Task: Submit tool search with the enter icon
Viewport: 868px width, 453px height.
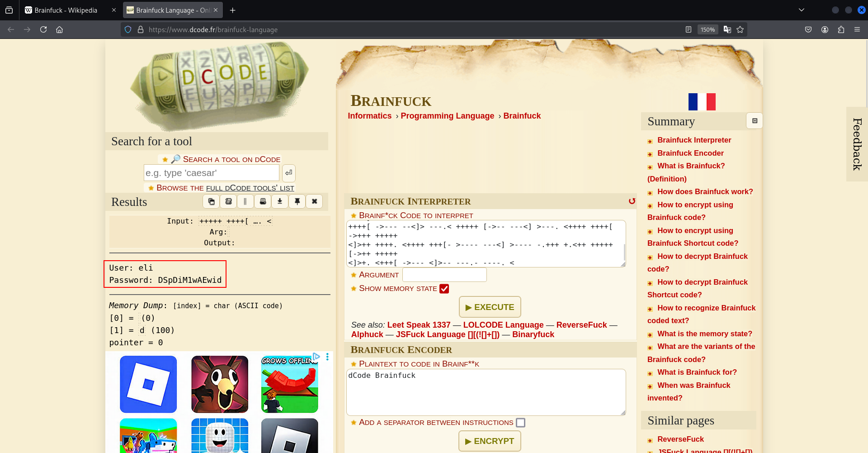Action: tap(288, 173)
